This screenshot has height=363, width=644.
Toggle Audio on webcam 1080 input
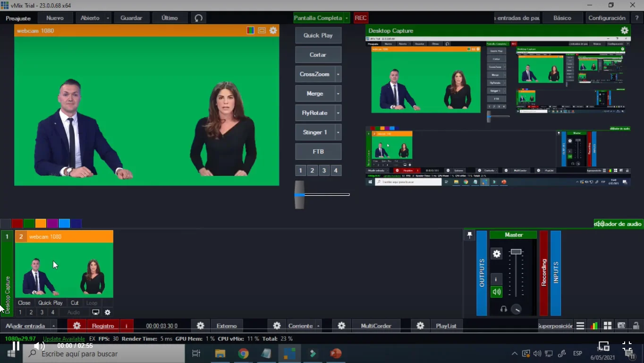pyautogui.click(x=74, y=312)
